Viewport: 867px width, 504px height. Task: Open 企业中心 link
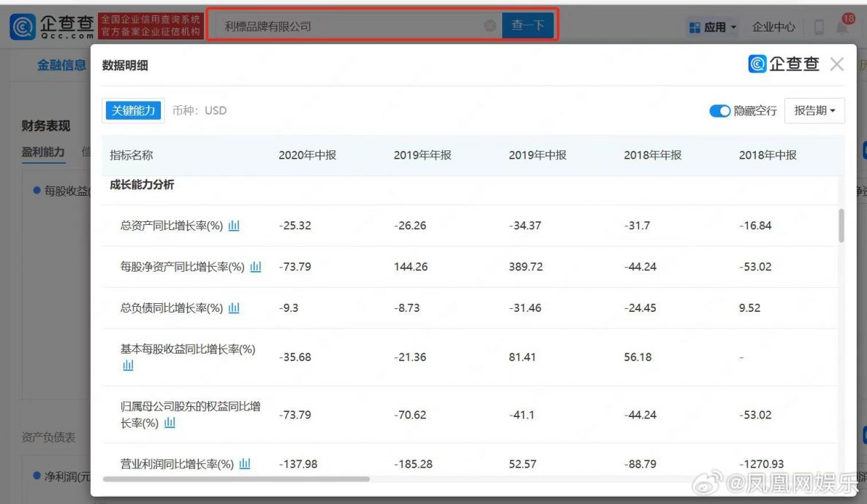click(773, 27)
